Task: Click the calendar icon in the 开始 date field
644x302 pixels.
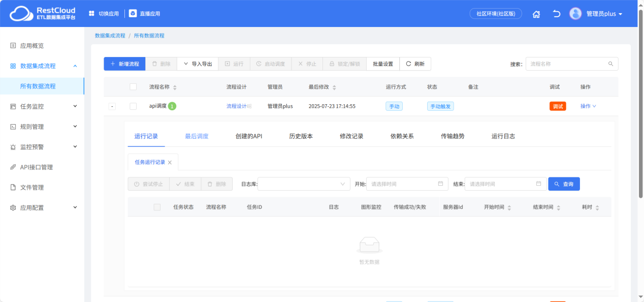Action: (x=439, y=184)
